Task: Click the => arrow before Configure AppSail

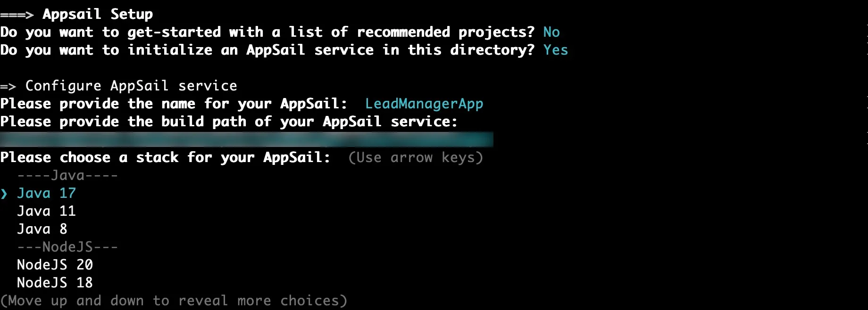Action: [x=8, y=86]
